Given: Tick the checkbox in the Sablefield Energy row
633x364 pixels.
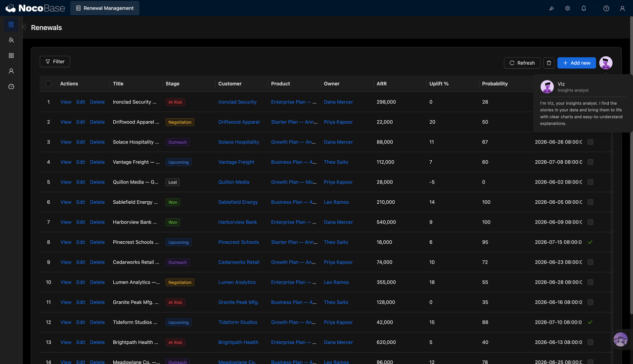Looking at the screenshot, I should [x=590, y=202].
